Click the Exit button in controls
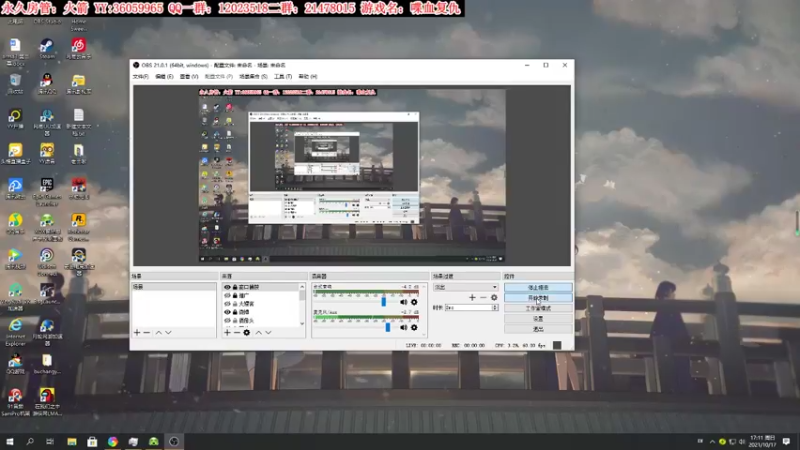Image resolution: width=800 pixels, height=450 pixels. (538, 329)
